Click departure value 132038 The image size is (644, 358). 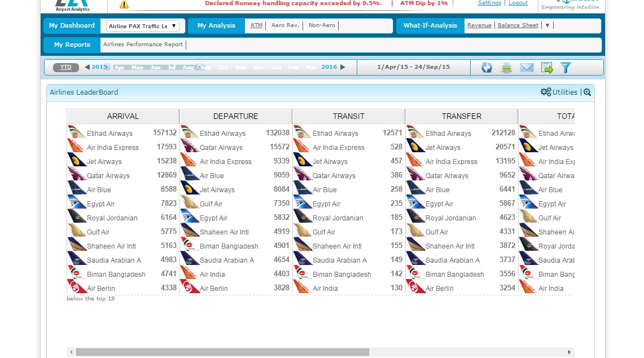(278, 133)
